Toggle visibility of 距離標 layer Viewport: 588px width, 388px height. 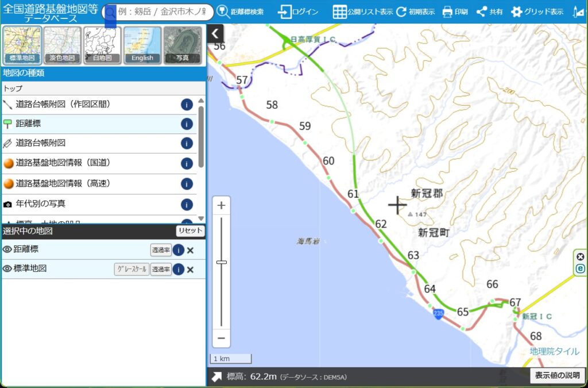pos(7,250)
